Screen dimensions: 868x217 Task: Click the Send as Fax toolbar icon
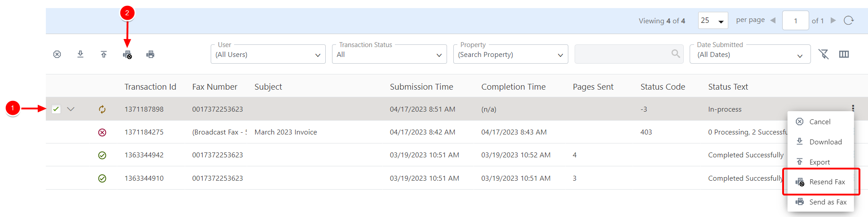151,54
